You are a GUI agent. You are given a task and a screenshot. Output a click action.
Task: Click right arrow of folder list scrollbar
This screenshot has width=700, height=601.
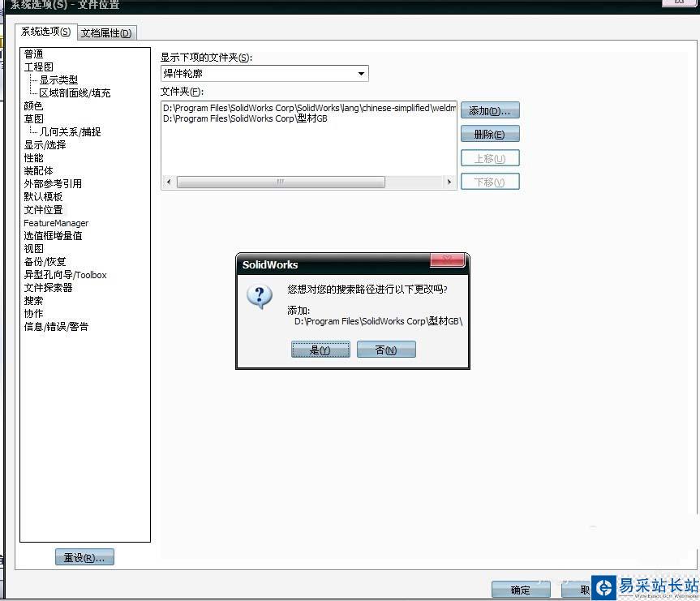point(449,182)
